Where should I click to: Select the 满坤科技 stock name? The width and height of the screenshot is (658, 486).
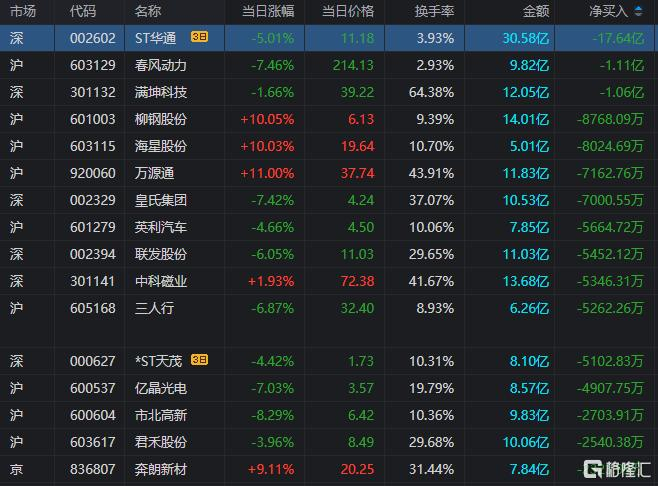pos(161,92)
